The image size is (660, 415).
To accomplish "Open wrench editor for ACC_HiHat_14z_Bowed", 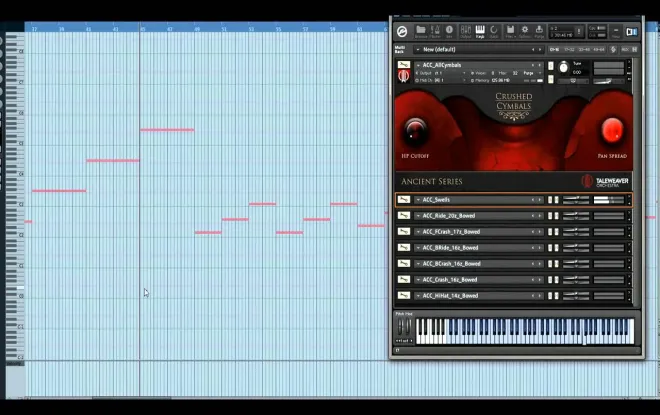I will (404, 295).
